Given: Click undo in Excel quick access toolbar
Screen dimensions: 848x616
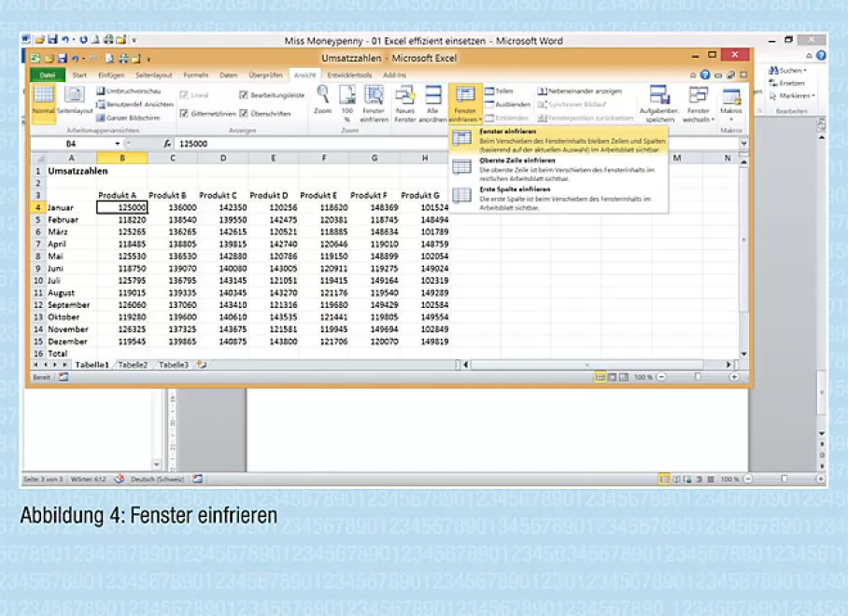Looking at the screenshot, I should coord(75,59).
